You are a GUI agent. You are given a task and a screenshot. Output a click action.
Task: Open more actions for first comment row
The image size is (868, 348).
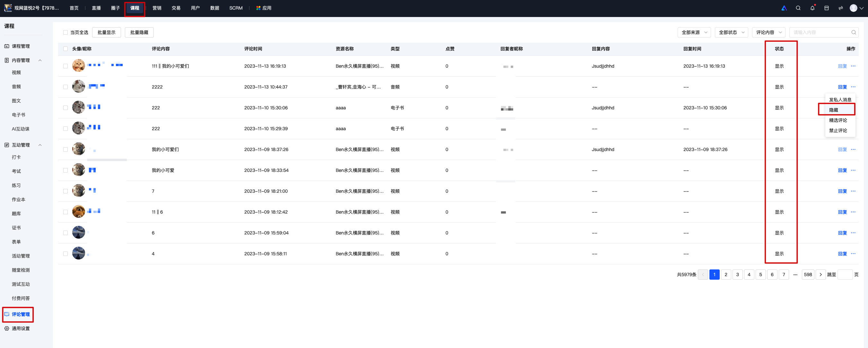853,66
